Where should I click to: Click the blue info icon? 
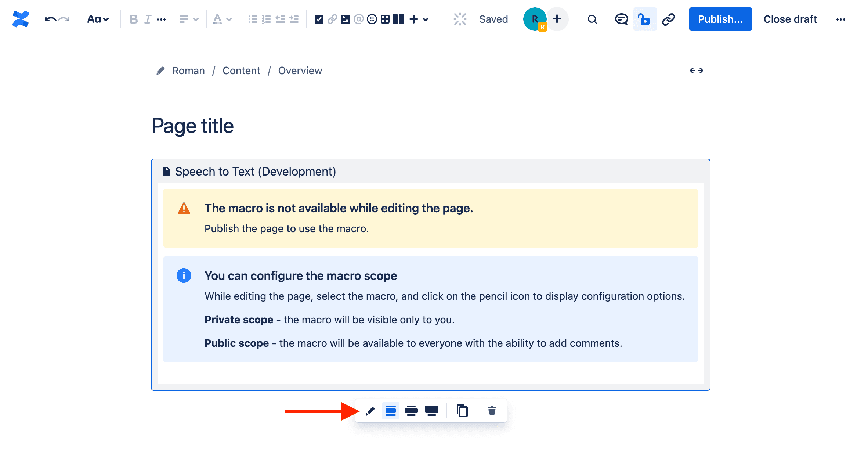click(184, 275)
